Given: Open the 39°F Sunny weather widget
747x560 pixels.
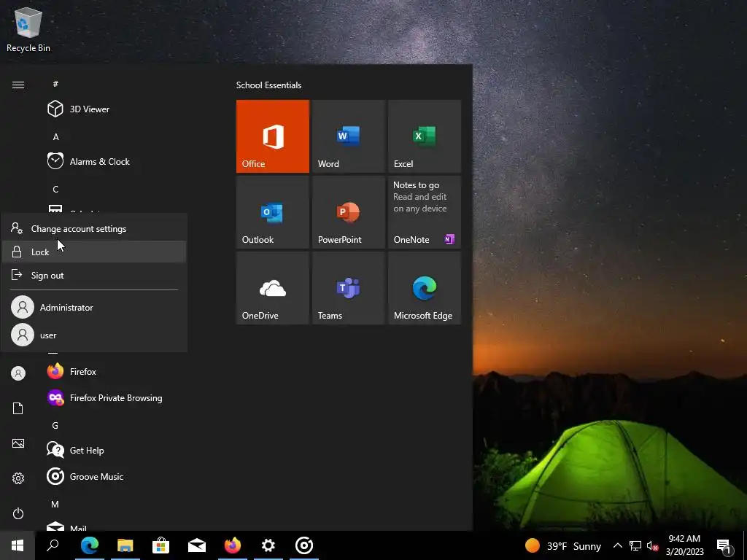Looking at the screenshot, I should tap(562, 545).
